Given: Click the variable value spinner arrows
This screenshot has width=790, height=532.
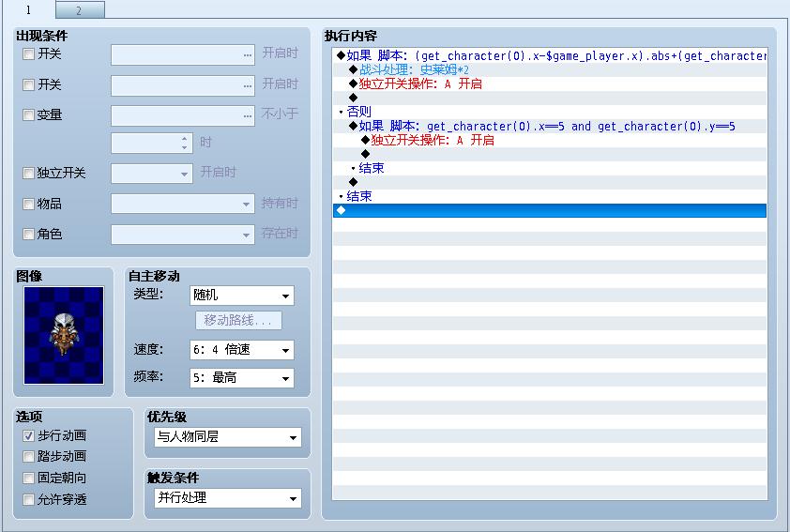Looking at the screenshot, I should pyautogui.click(x=185, y=143).
